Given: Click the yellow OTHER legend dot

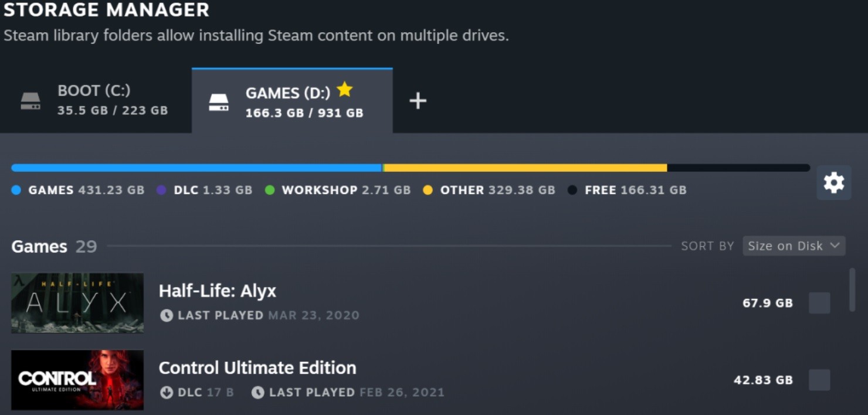Looking at the screenshot, I should pyautogui.click(x=428, y=190).
